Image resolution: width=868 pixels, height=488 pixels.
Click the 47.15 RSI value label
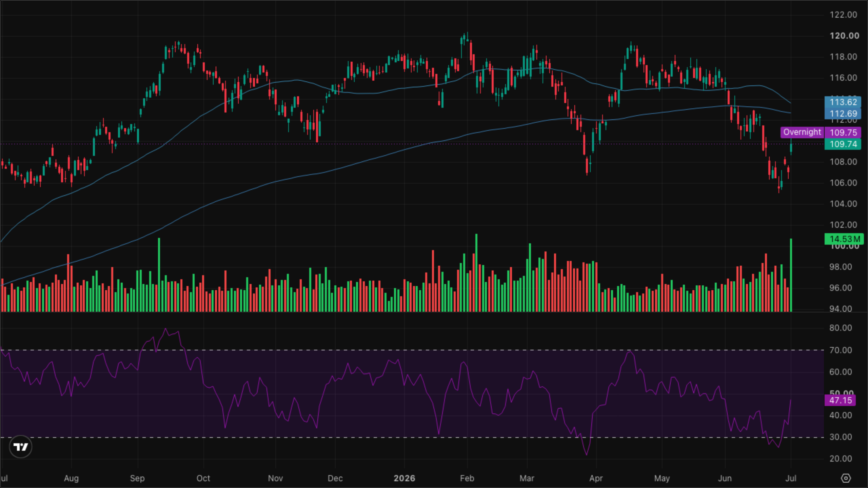point(840,400)
